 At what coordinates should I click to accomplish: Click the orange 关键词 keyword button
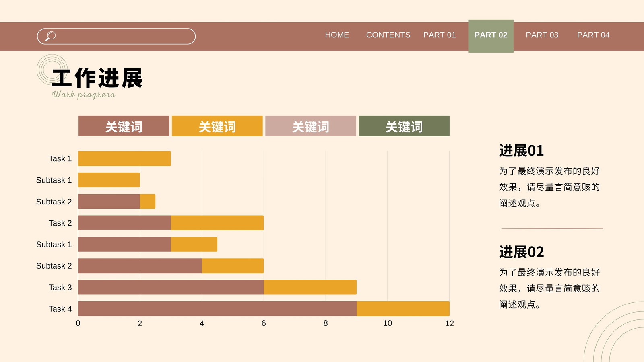click(217, 126)
